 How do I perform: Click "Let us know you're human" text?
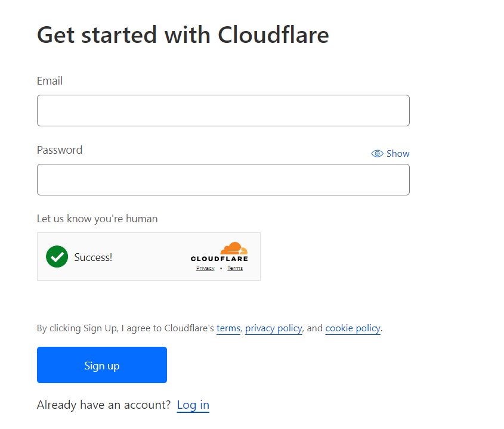coord(97,219)
